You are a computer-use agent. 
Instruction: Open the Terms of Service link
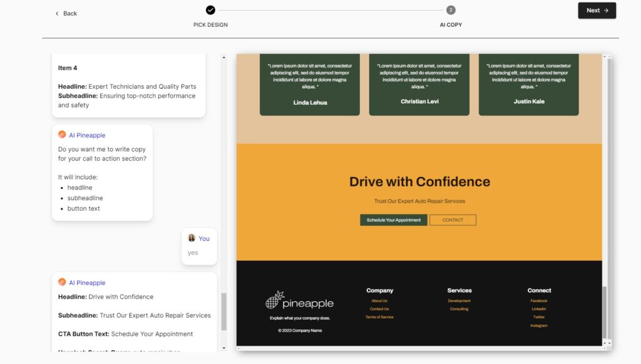379,317
